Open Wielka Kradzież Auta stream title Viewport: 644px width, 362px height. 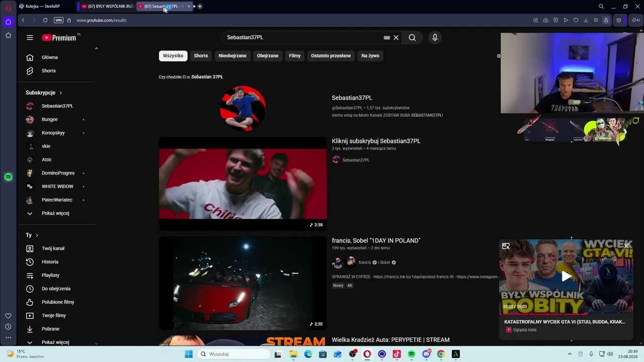pos(391,340)
